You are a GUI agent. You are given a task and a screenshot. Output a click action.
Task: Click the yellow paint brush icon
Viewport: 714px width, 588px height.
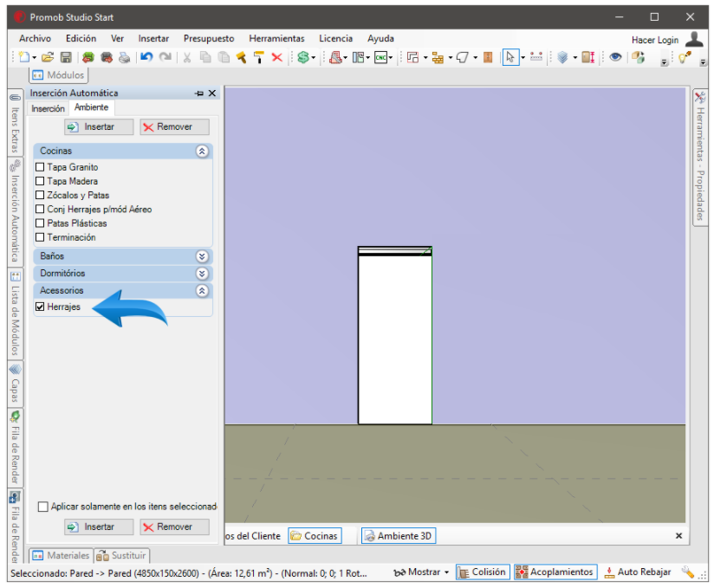coord(241,57)
